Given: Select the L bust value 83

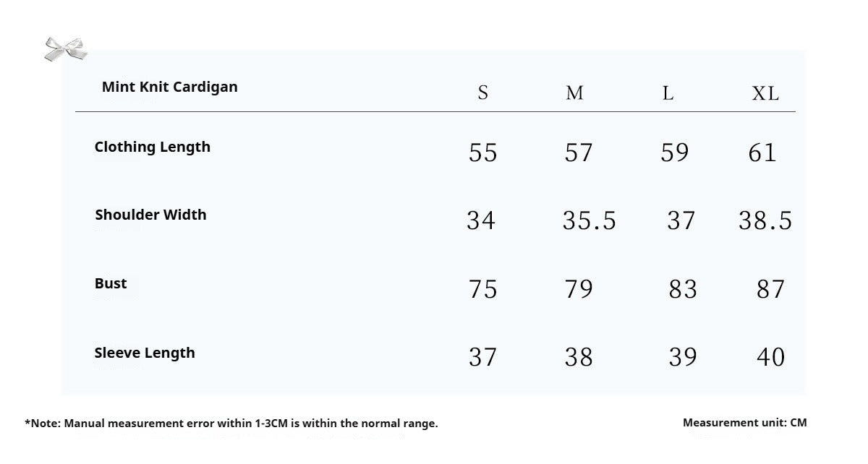Looking at the screenshot, I should pos(683,289).
